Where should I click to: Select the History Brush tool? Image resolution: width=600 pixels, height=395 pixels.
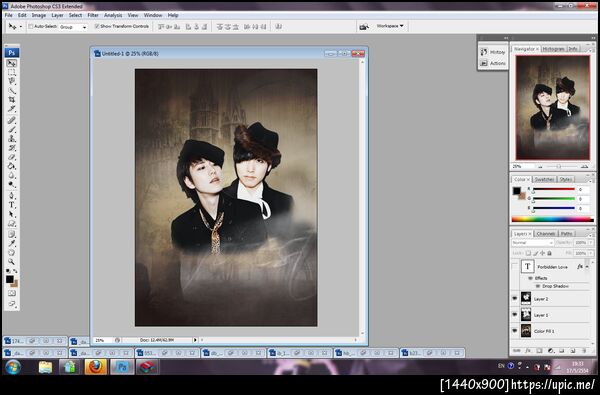click(x=11, y=148)
